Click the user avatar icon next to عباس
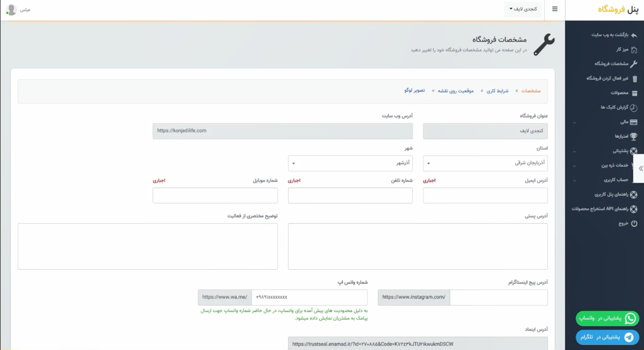This screenshot has height=350, width=644. pos(11,9)
